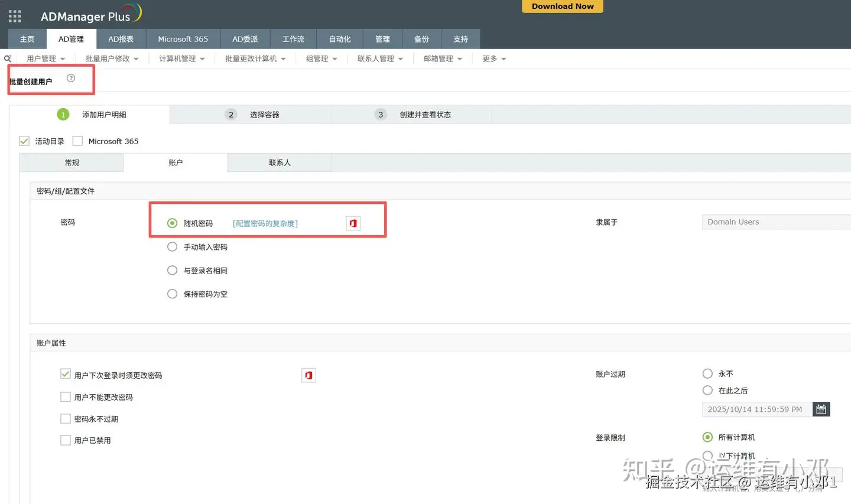
Task: Open the calendar date picker icon
Action: point(821,409)
